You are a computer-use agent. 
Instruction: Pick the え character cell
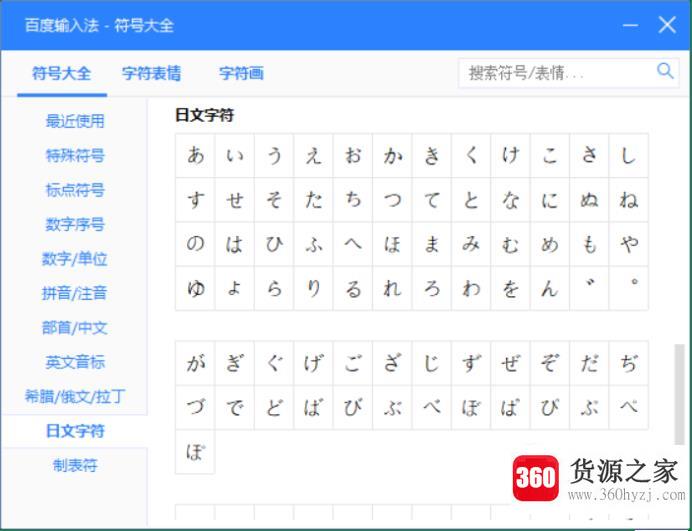(x=314, y=155)
